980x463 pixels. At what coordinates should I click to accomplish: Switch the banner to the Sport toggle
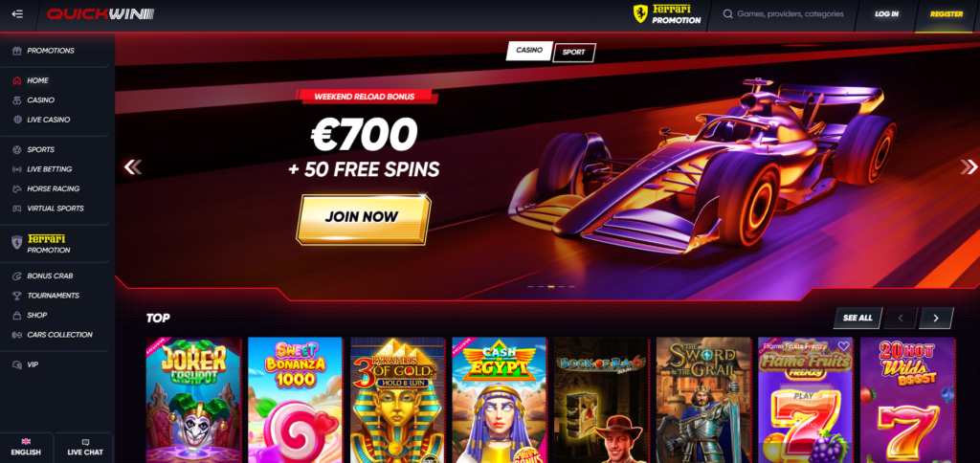click(574, 53)
